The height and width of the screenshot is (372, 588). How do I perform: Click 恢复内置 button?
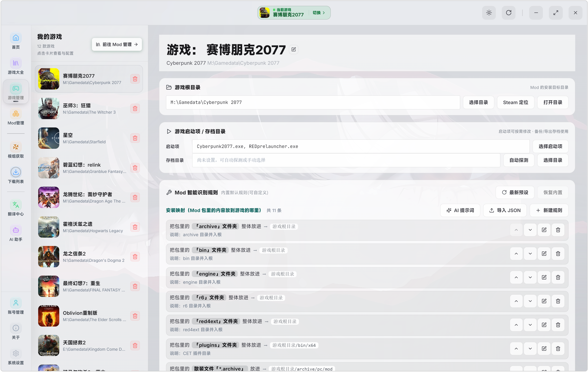coord(553,193)
